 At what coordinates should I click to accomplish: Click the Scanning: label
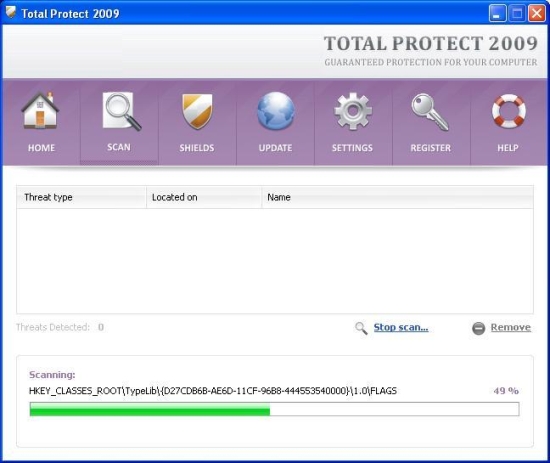tap(52, 375)
